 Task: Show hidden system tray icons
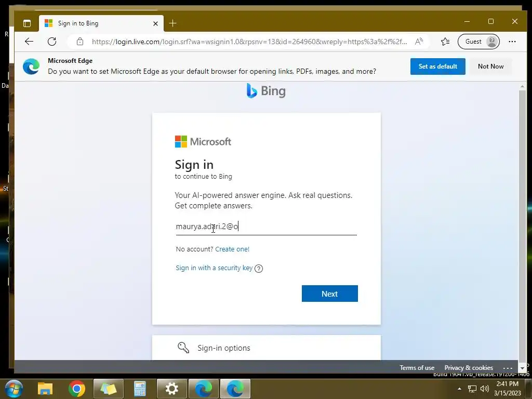click(459, 389)
